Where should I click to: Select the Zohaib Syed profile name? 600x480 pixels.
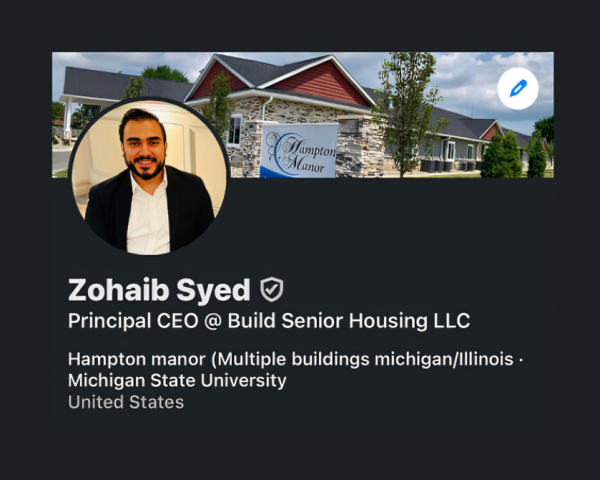pos(159,290)
